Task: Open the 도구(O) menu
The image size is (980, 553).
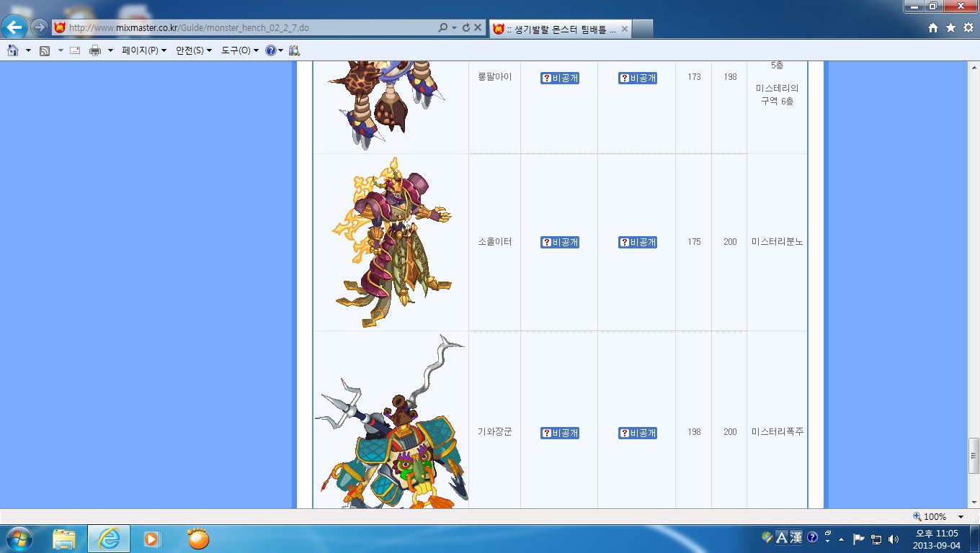Action: (239, 50)
